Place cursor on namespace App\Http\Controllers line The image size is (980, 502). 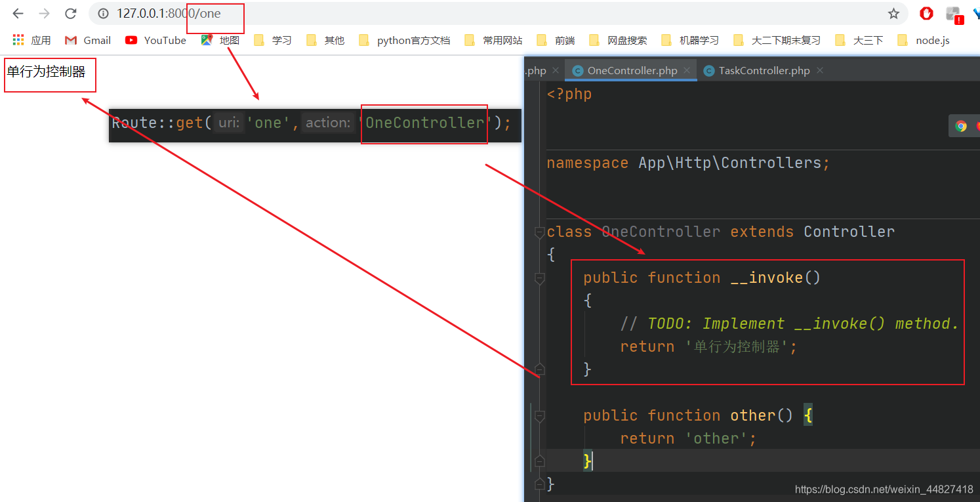click(688, 163)
